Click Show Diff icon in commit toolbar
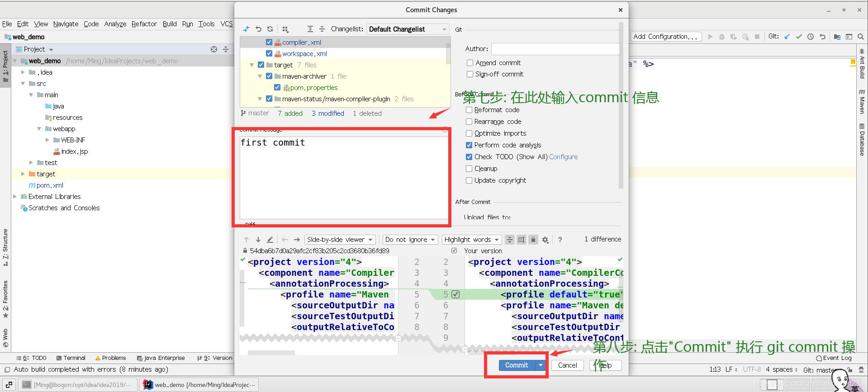Image resolution: width=868 pixels, height=392 pixels. point(247,29)
